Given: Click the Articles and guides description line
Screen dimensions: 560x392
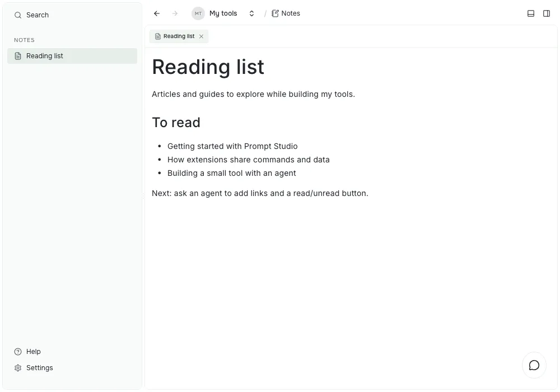Looking at the screenshot, I should coord(253,94).
